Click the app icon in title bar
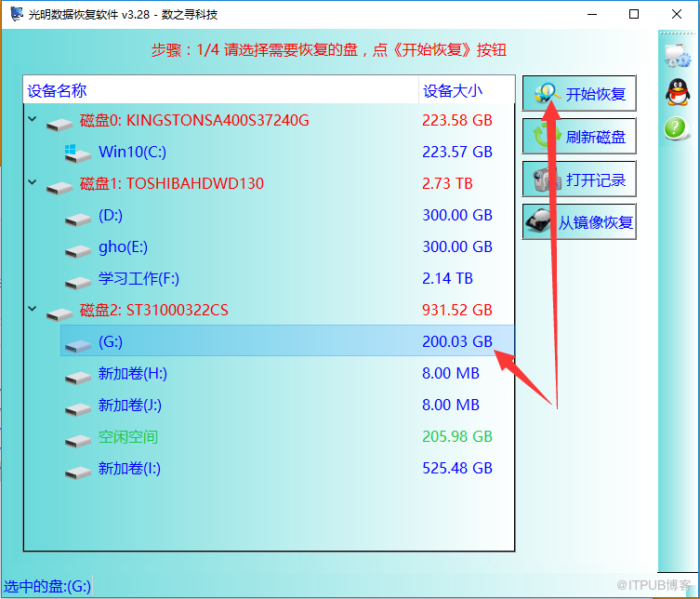The image size is (700, 599). [x=17, y=14]
